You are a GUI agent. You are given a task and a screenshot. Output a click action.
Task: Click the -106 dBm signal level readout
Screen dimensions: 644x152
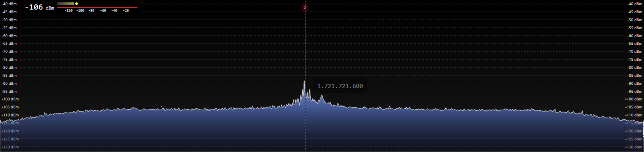[x=39, y=7]
